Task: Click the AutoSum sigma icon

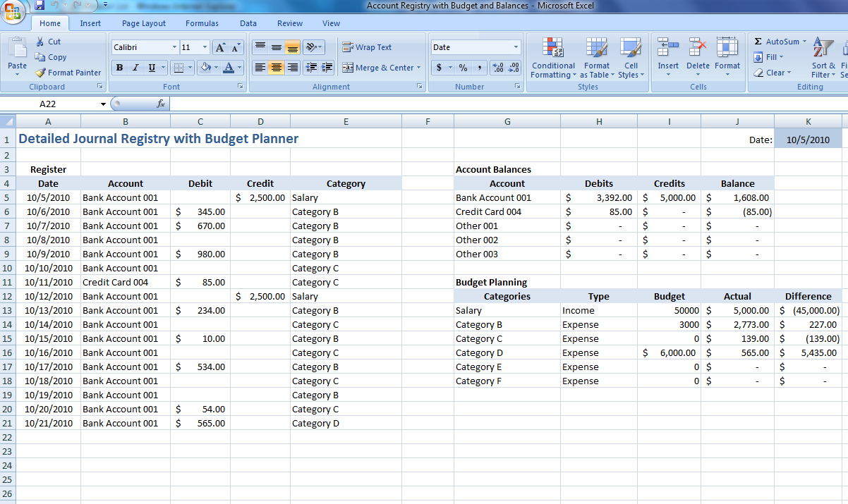Action: coord(758,42)
